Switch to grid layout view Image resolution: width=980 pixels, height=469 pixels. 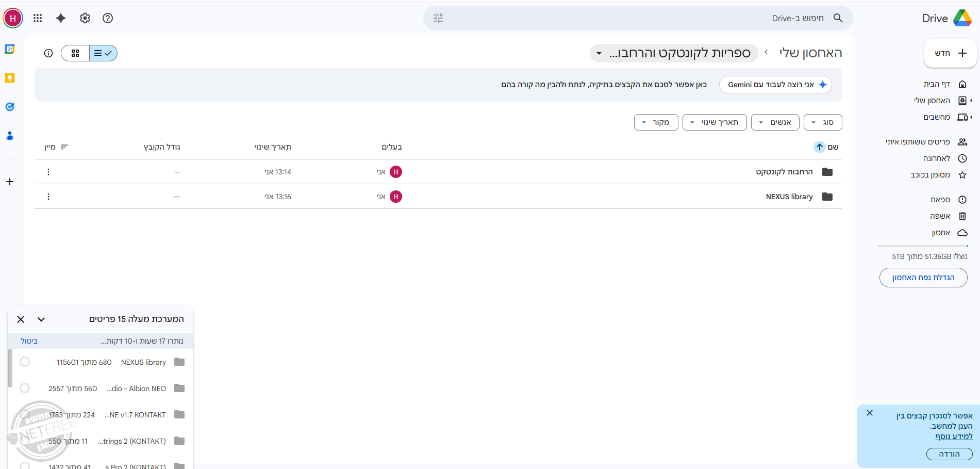tap(75, 53)
